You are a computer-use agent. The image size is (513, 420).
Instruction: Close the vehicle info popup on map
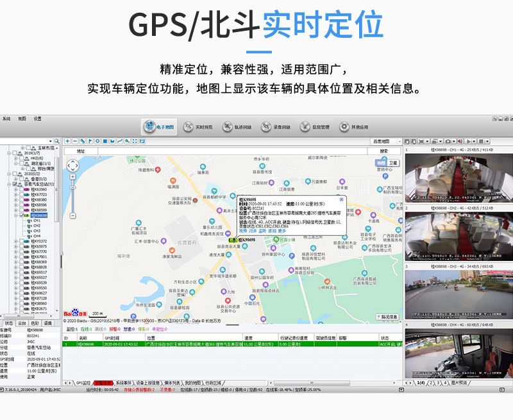point(342,199)
